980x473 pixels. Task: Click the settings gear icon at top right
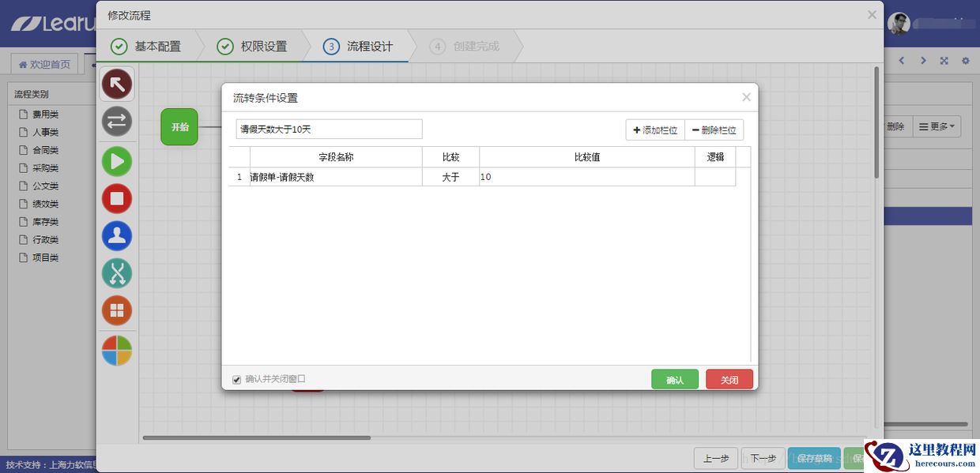click(965, 61)
